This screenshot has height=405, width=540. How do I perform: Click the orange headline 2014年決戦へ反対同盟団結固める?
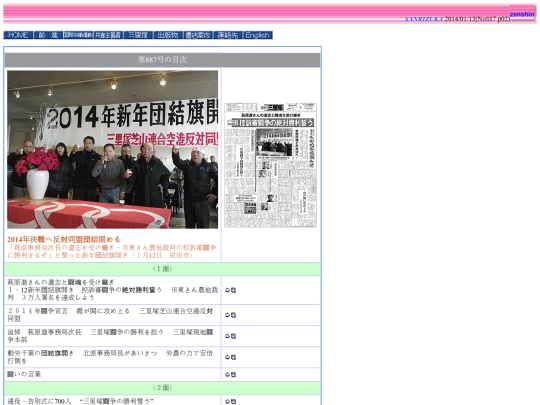(64, 239)
